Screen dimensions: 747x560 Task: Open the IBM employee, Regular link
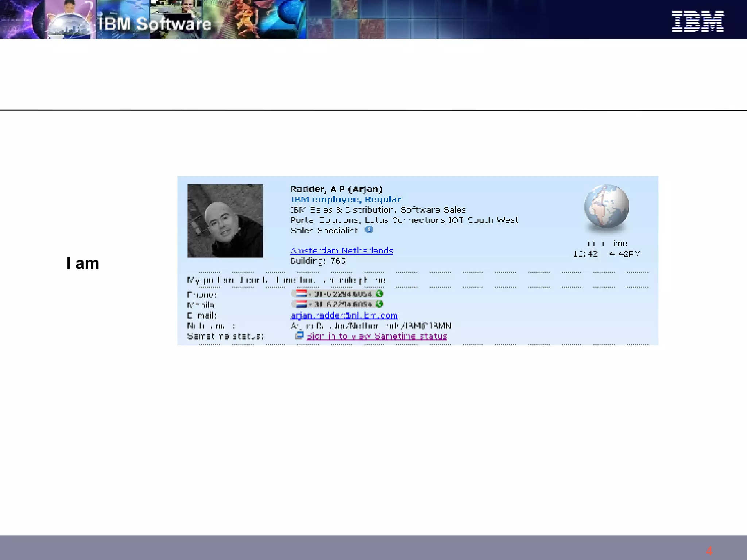click(x=346, y=199)
